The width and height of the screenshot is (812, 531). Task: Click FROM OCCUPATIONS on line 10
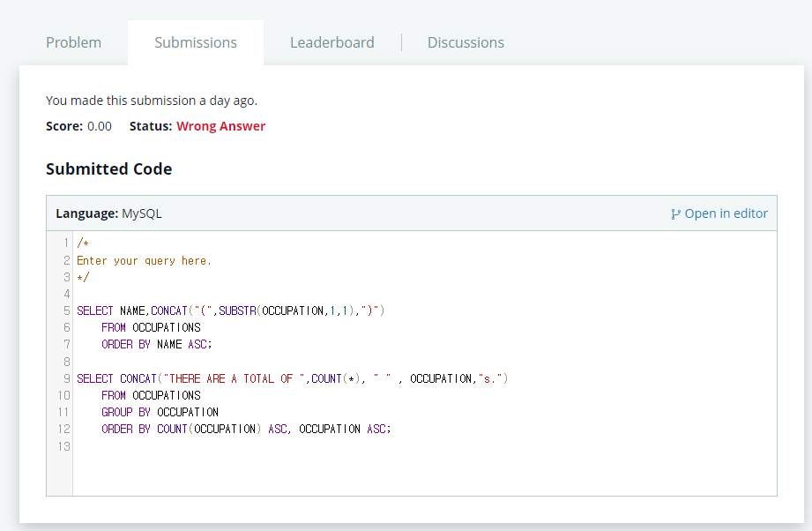(152, 395)
